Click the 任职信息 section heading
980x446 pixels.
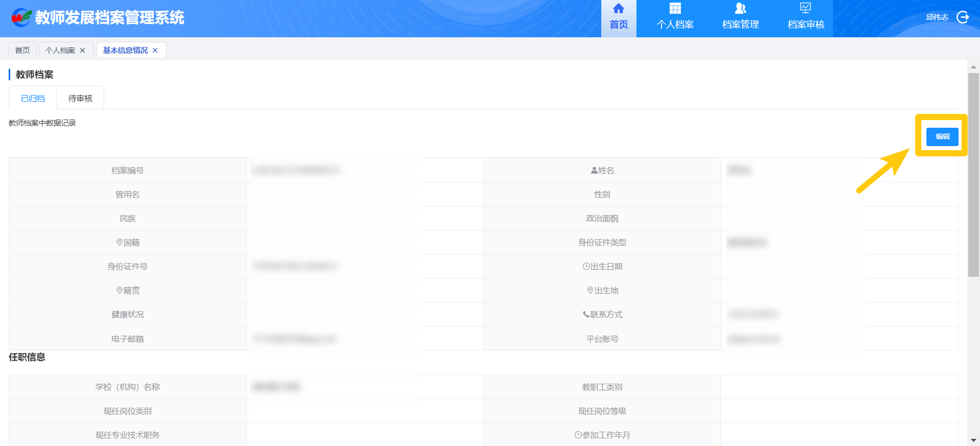27,357
